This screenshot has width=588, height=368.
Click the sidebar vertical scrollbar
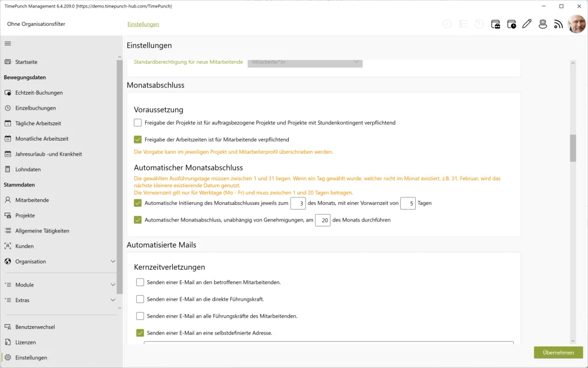click(x=119, y=176)
